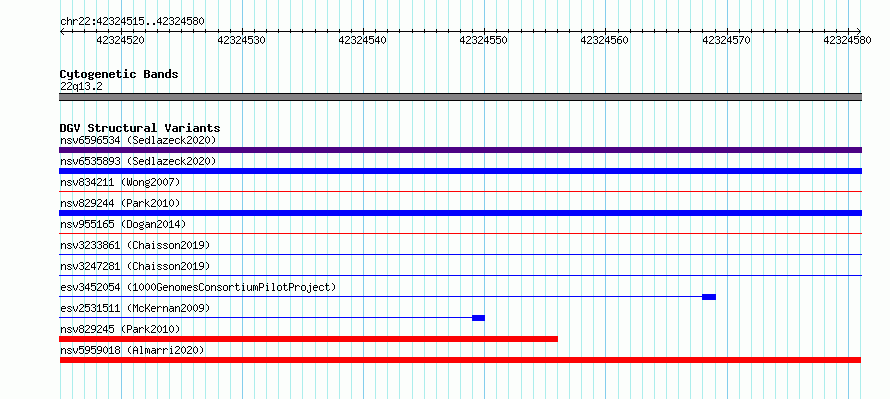
Task: Click ruler position 42324560
Action: click(605, 40)
